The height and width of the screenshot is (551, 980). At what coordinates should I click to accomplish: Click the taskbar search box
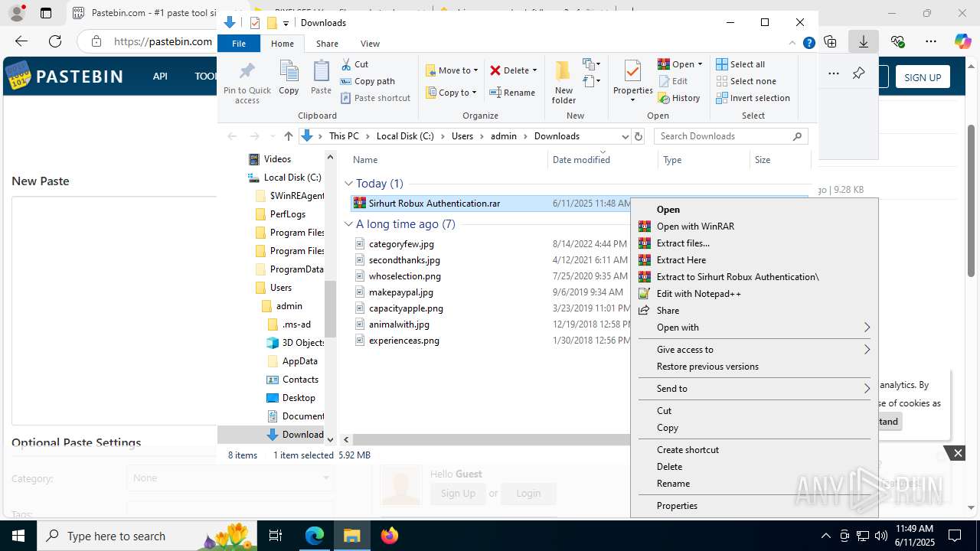147,536
